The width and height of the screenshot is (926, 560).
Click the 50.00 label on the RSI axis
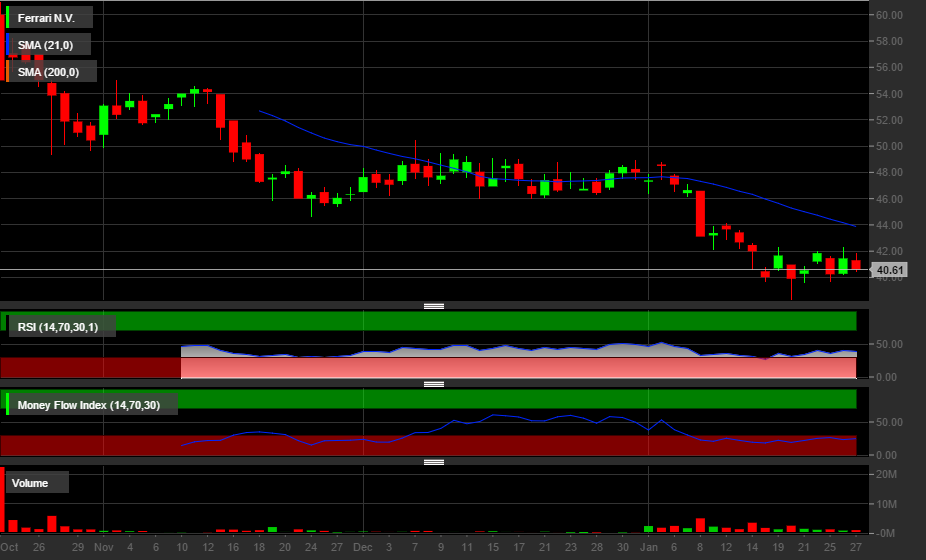[x=889, y=344]
